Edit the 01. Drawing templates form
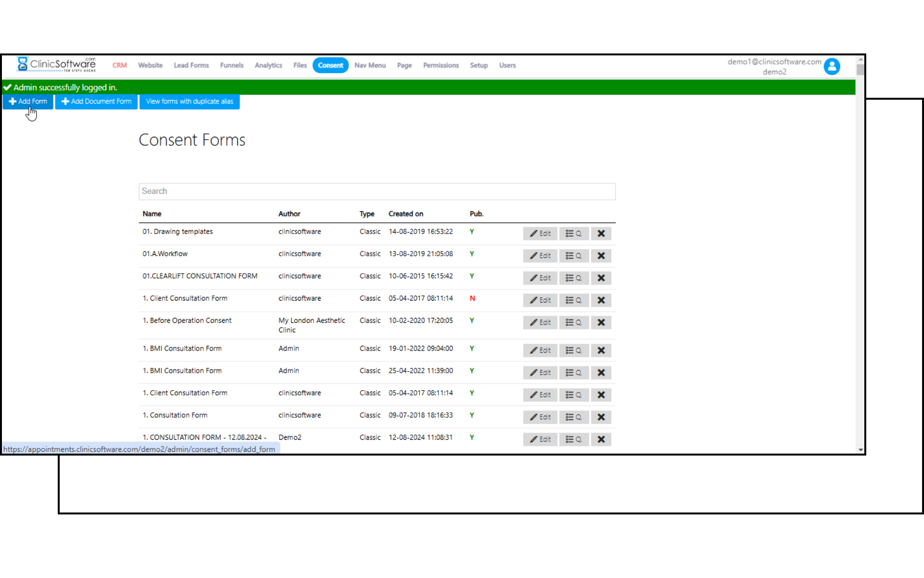Viewport: 924px width, 578px height. pos(540,234)
